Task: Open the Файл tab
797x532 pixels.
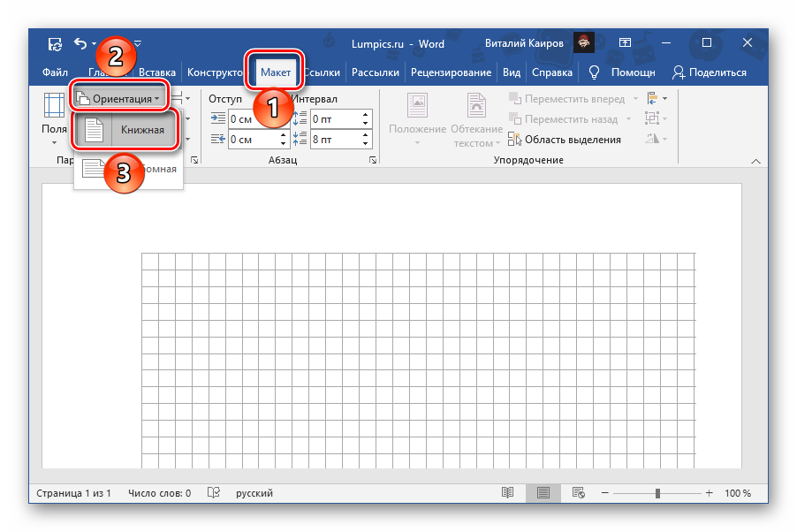Action: click(x=55, y=72)
